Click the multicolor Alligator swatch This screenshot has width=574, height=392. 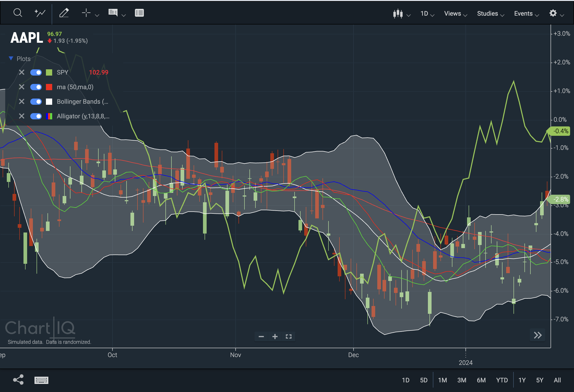[x=49, y=116]
